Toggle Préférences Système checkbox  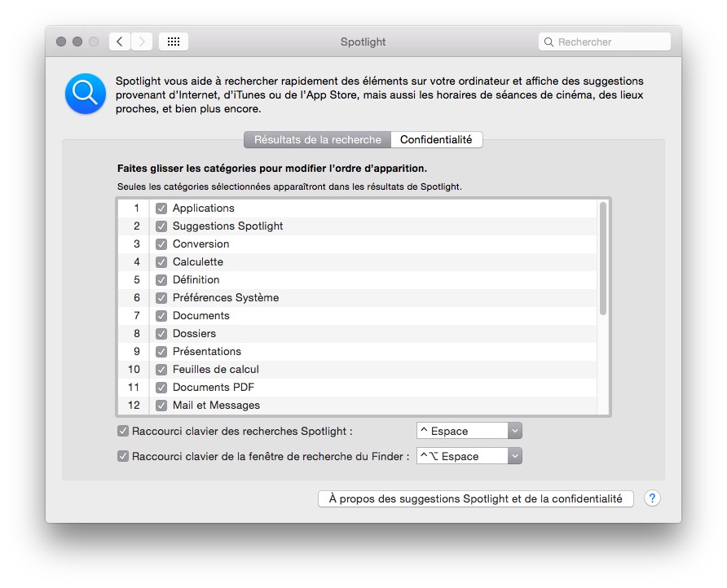pos(161,298)
